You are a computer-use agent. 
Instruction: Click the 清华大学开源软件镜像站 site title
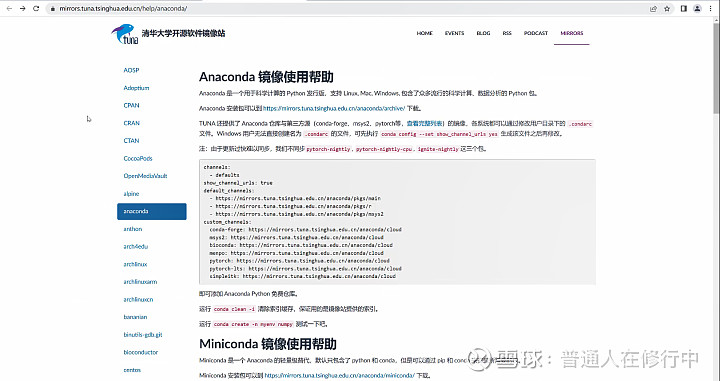pyautogui.click(x=183, y=34)
